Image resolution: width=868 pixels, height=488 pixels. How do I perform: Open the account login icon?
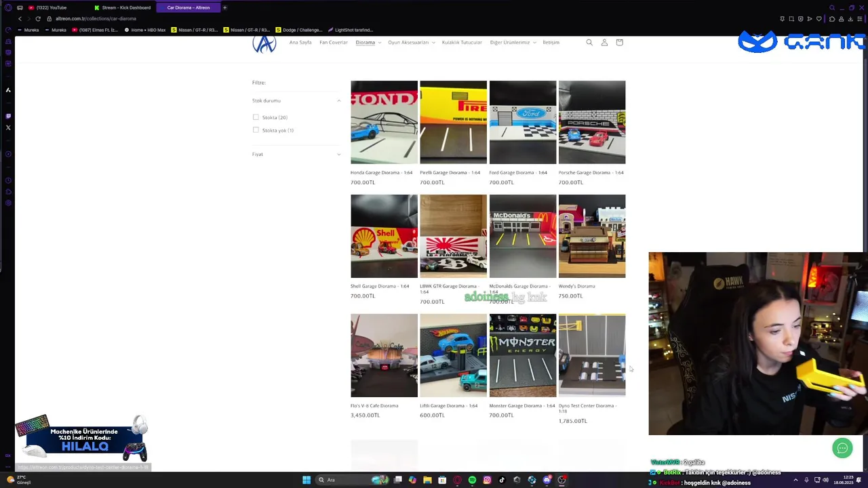click(x=604, y=43)
